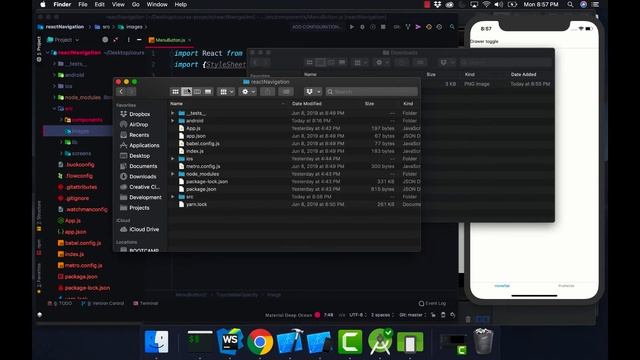Expand the android folder in Finder list
640x360 pixels.
(x=173, y=121)
